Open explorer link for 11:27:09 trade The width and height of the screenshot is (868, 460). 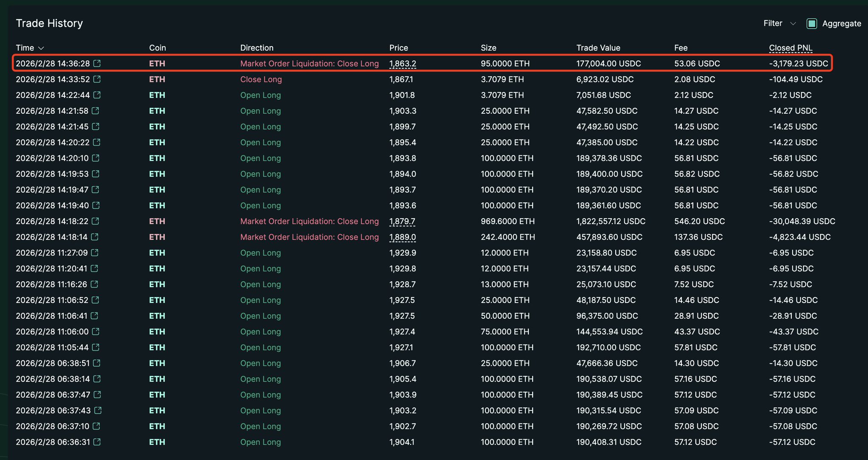pos(95,252)
